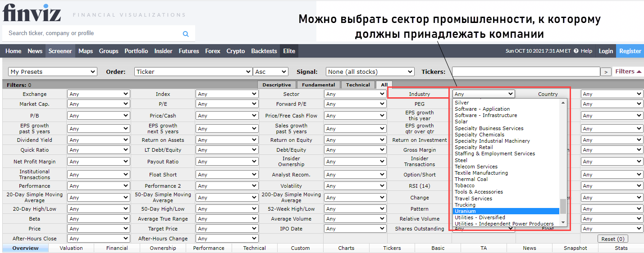This screenshot has width=644, height=253.
Task: Click the Register button
Action: 630,51
